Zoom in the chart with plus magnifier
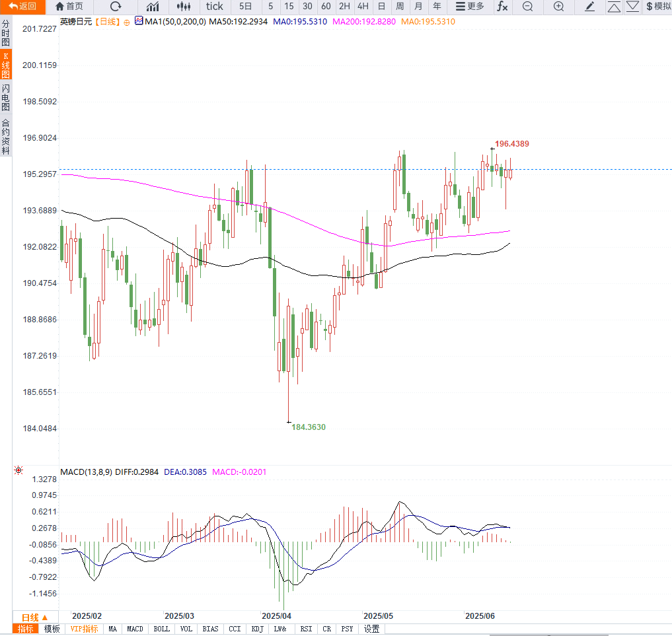 point(558,7)
